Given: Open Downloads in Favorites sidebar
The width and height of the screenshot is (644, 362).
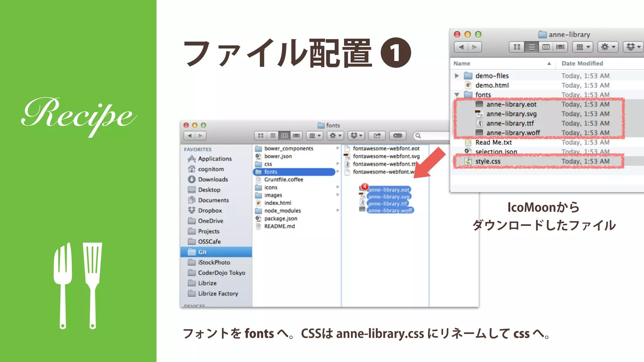Looking at the screenshot, I should [213, 179].
